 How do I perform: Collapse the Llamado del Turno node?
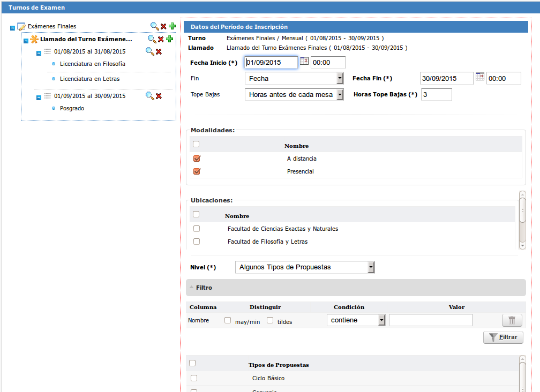(26, 41)
